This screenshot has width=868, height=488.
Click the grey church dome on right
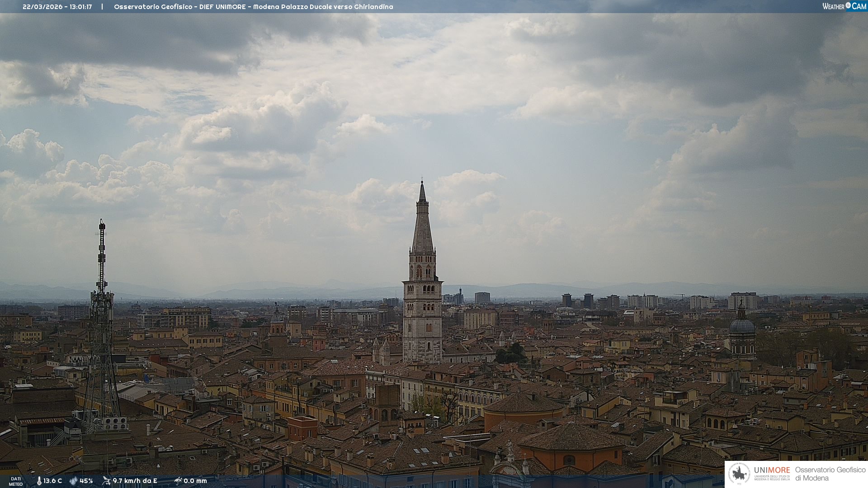(x=742, y=326)
